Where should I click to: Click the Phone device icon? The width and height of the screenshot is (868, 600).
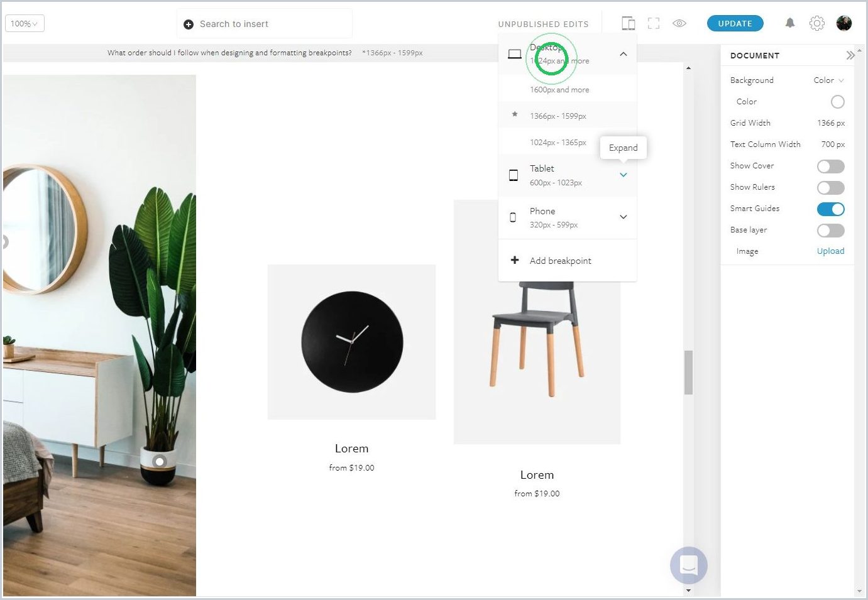[x=513, y=217]
